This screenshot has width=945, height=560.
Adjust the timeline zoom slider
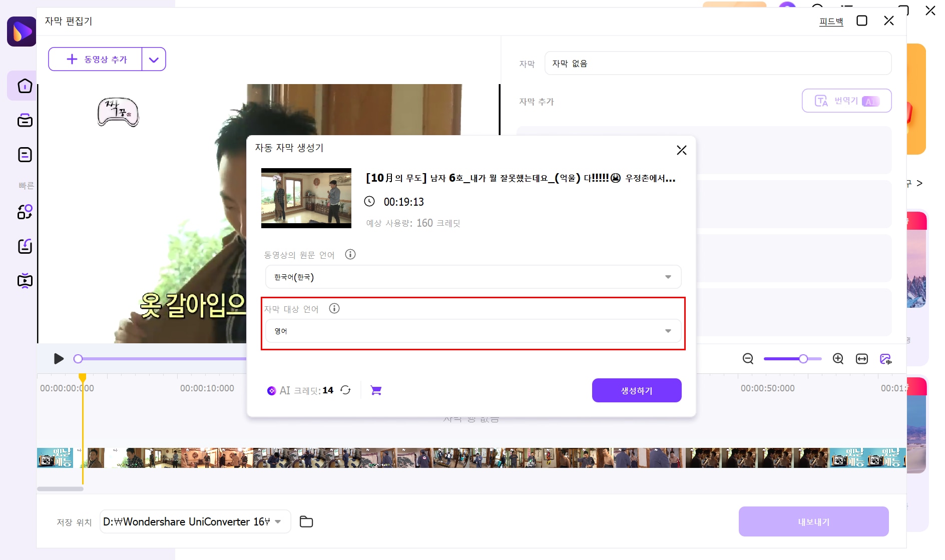point(802,359)
